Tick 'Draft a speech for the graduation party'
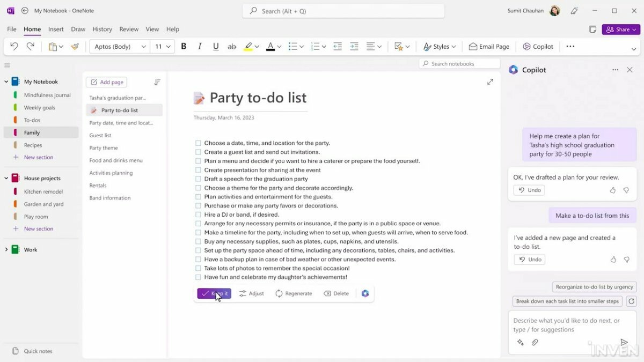This screenshot has height=362, width=644. (x=198, y=179)
